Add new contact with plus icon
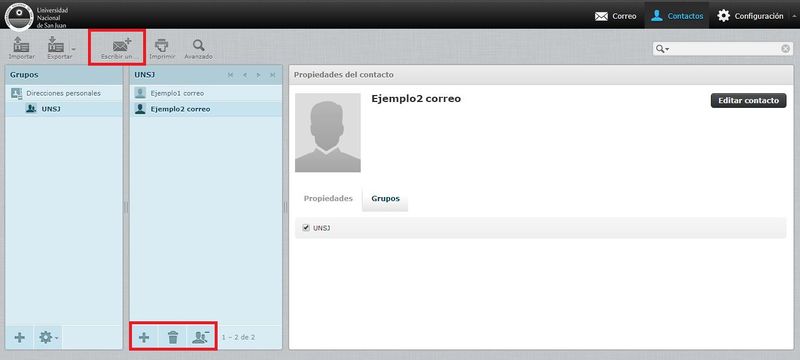 144,337
